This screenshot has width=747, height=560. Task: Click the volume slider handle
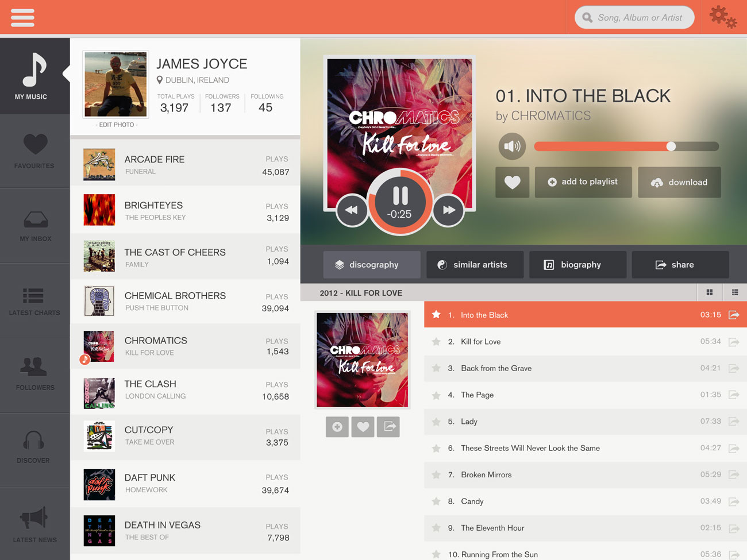coord(671,146)
